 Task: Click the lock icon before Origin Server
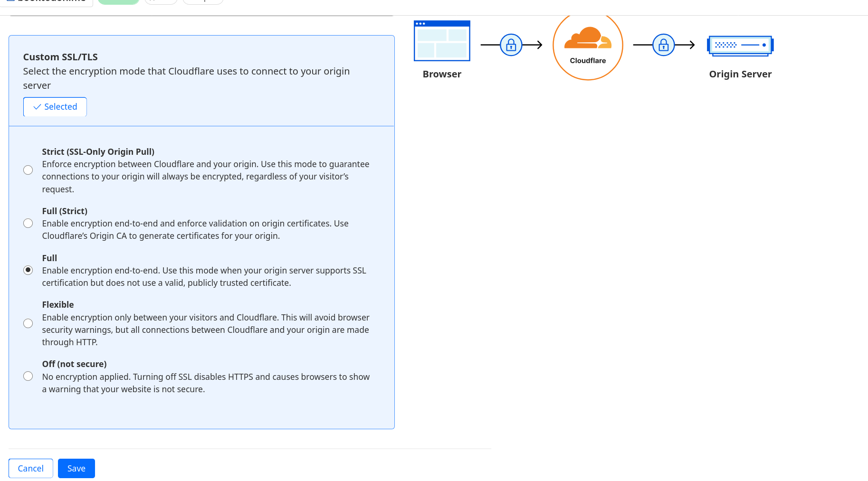(664, 45)
